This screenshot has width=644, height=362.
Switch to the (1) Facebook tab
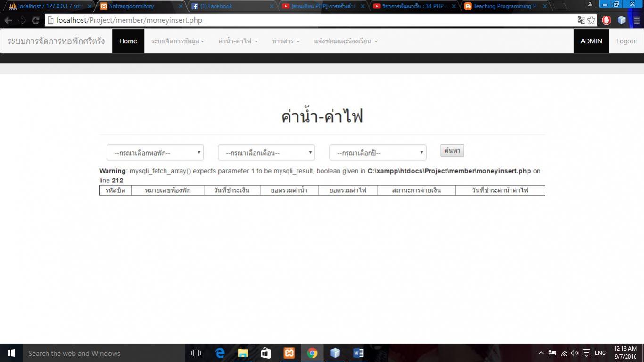[x=232, y=6]
